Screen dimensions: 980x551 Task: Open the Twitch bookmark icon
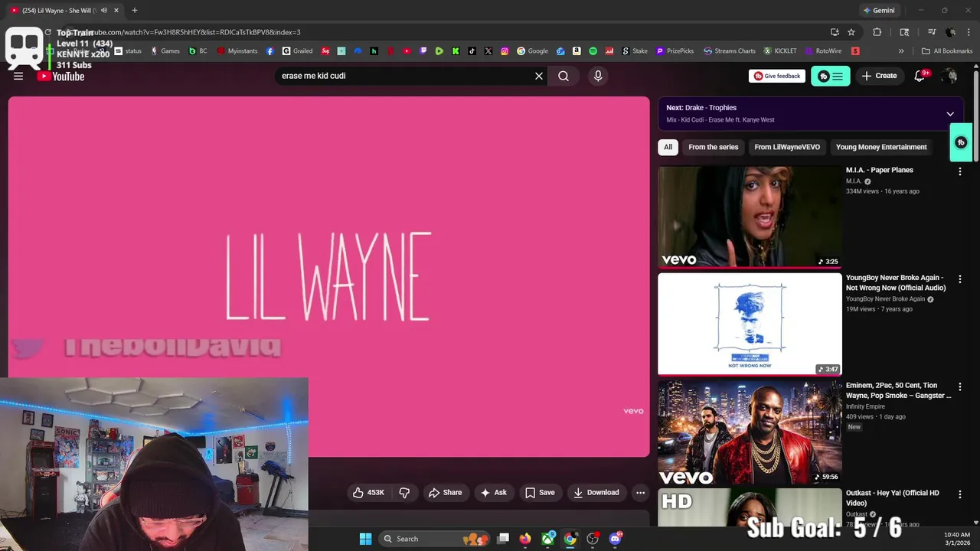point(423,51)
